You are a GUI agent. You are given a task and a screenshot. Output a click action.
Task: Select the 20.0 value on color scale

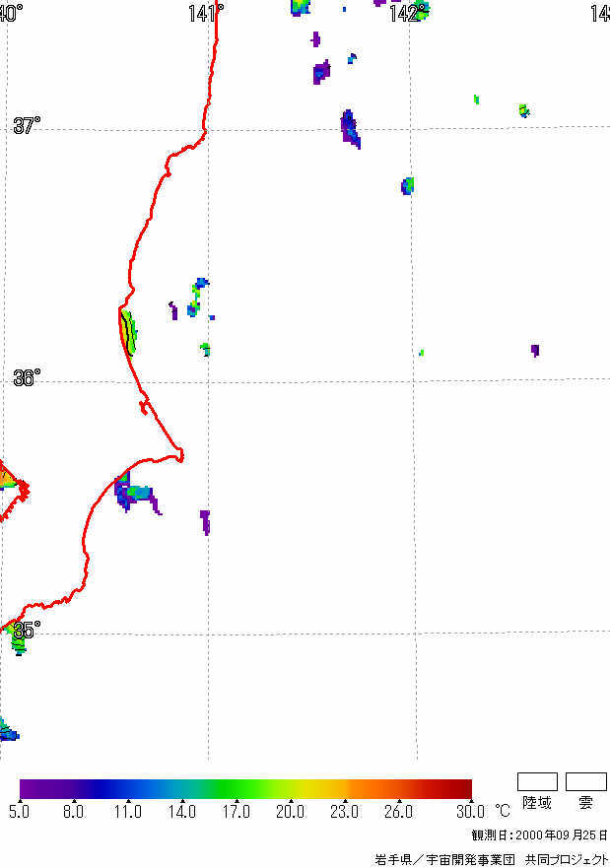click(x=290, y=812)
